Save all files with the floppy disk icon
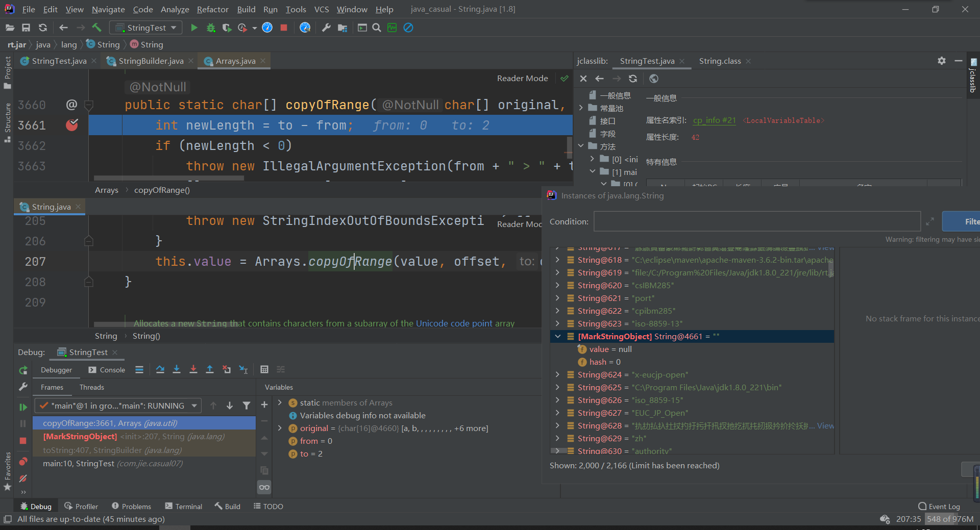 (x=26, y=28)
